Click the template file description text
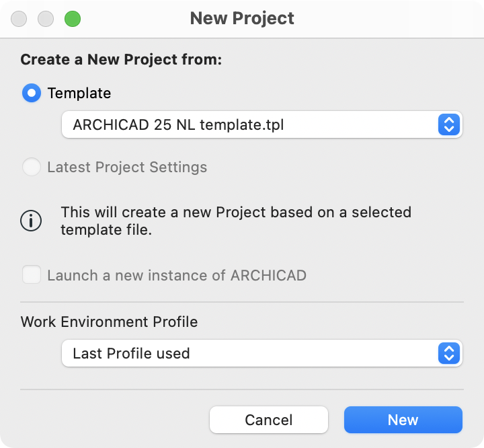Viewport: 484px width, 448px height. (x=236, y=221)
